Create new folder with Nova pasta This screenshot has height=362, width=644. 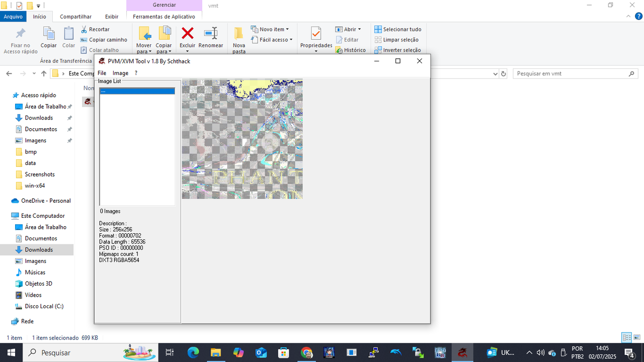(239, 40)
